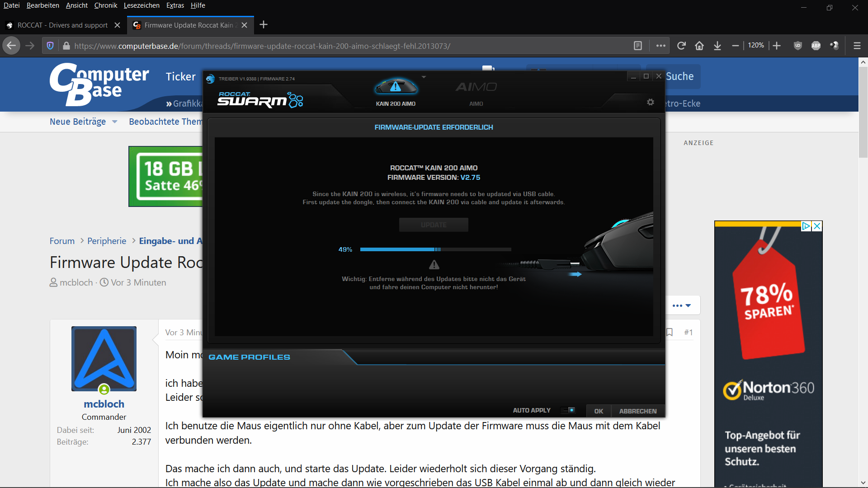Screen dimensions: 868x488
Task: Toggle the AUTO APPLY switch
Action: [568, 410]
